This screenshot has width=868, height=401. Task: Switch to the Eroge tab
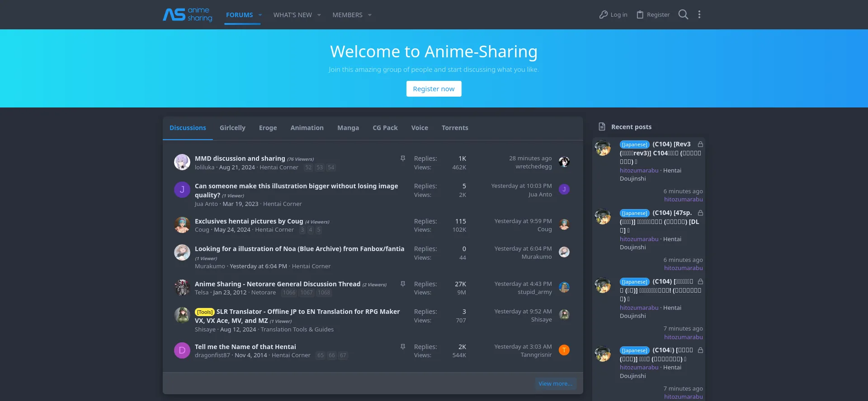click(268, 128)
